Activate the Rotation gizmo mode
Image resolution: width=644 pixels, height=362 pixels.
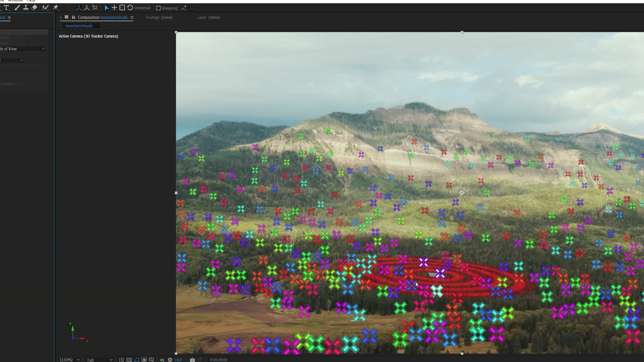[x=130, y=8]
